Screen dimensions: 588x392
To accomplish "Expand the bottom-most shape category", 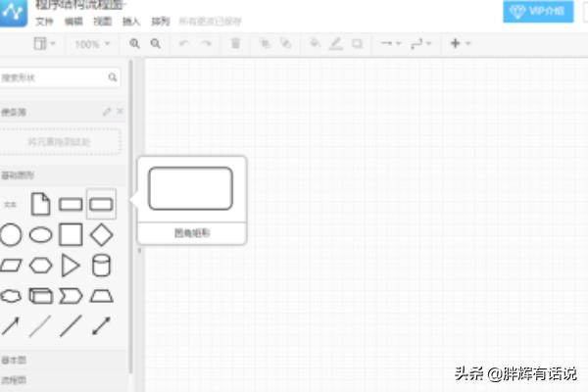I will tap(64, 380).
